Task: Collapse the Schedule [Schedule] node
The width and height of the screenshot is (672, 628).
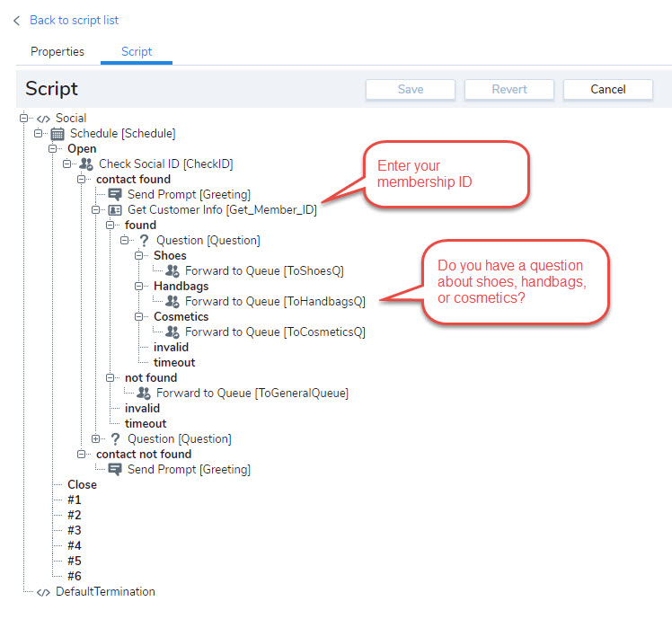Action: (x=38, y=133)
